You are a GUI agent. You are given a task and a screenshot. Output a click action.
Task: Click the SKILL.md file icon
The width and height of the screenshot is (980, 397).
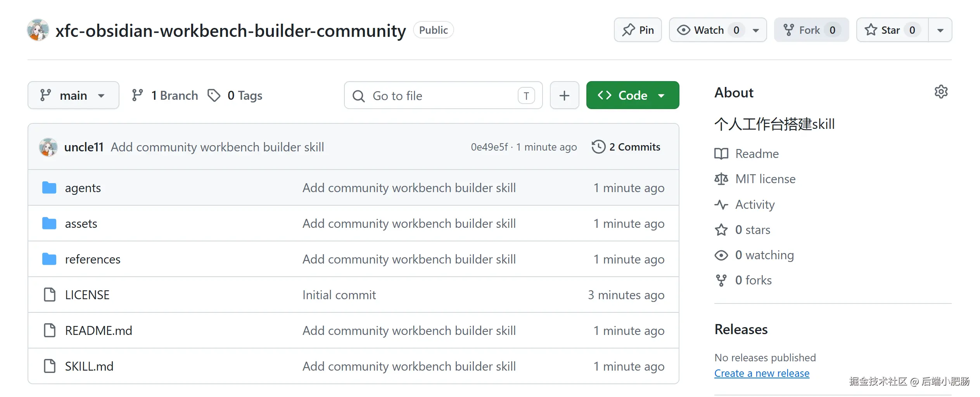[x=50, y=366]
